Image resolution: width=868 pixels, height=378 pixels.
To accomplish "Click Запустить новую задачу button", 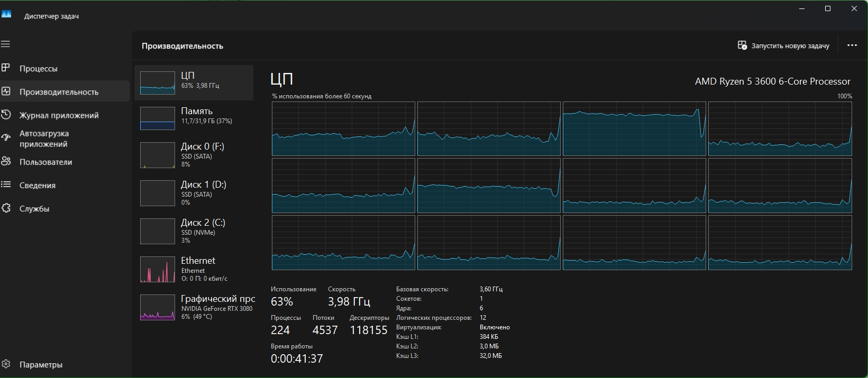I will point(783,45).
